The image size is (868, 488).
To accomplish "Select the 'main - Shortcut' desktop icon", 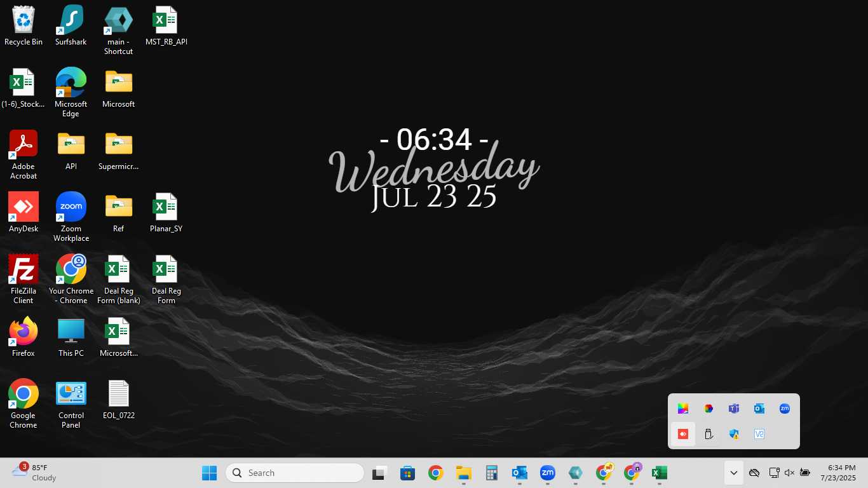I will (x=118, y=30).
